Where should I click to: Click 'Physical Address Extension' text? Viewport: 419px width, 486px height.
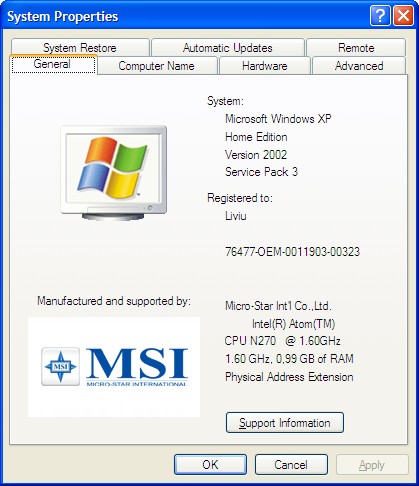(x=289, y=377)
